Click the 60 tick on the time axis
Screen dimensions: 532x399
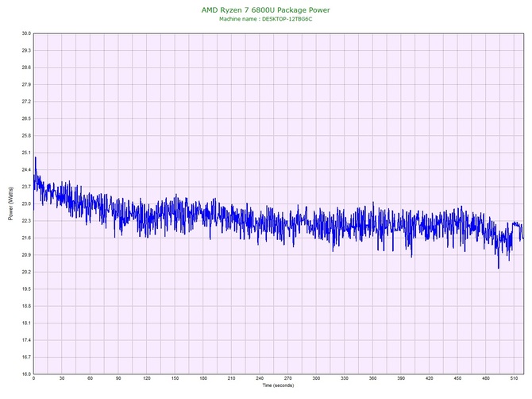point(90,378)
